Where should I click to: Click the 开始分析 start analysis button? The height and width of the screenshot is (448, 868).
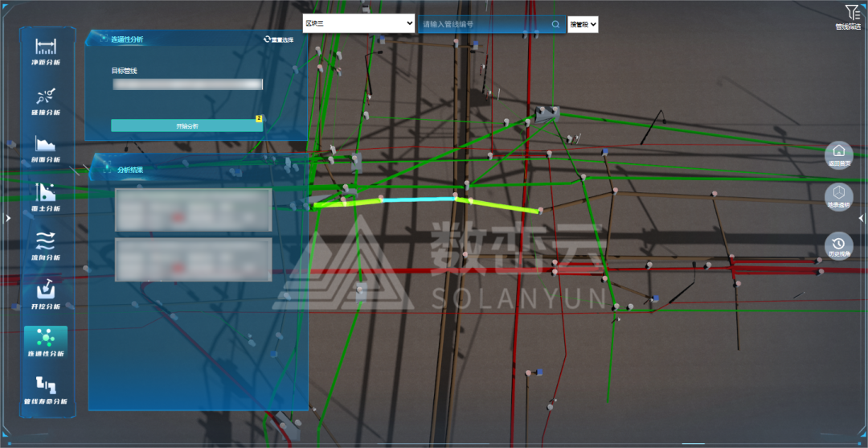[187, 125]
